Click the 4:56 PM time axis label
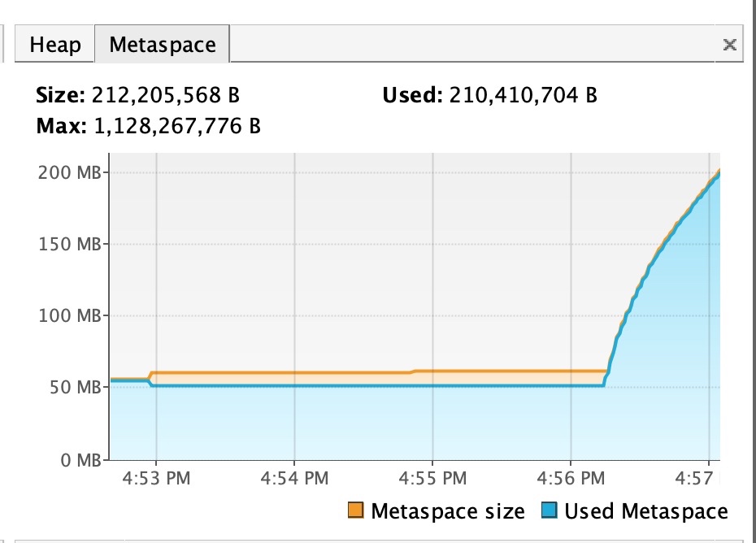Screen dimensions: 756x543 [571, 478]
